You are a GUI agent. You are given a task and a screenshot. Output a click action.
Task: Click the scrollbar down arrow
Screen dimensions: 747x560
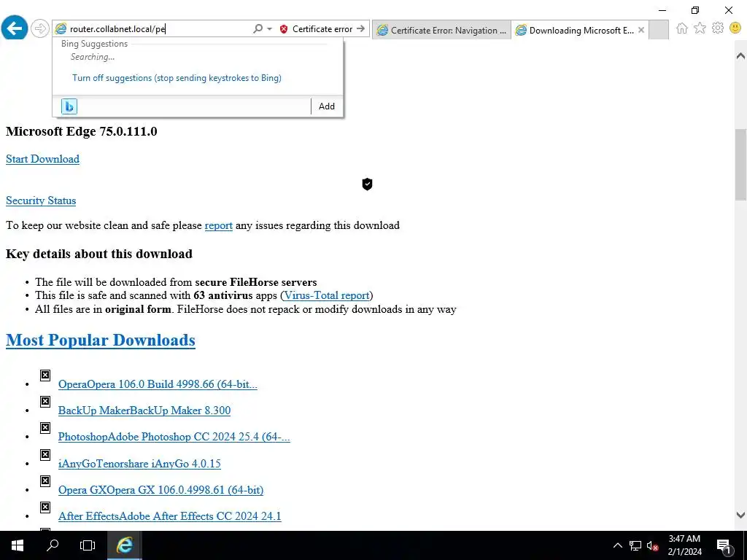[x=740, y=515]
